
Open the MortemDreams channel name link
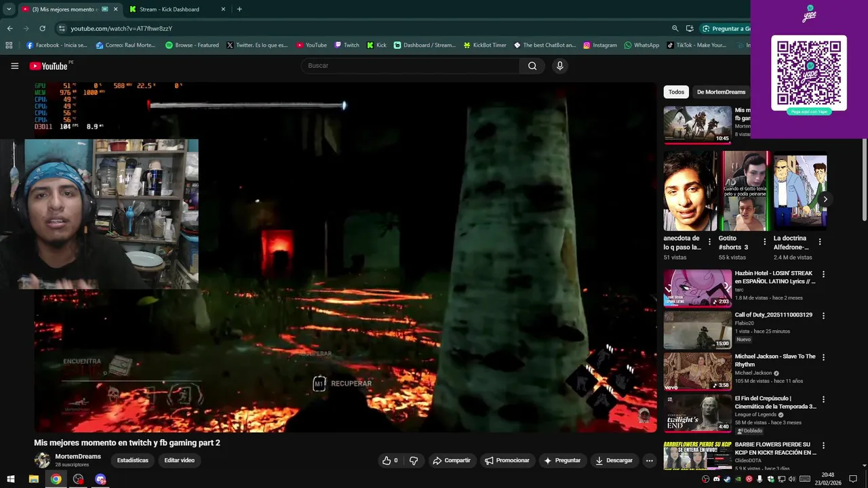78,457
